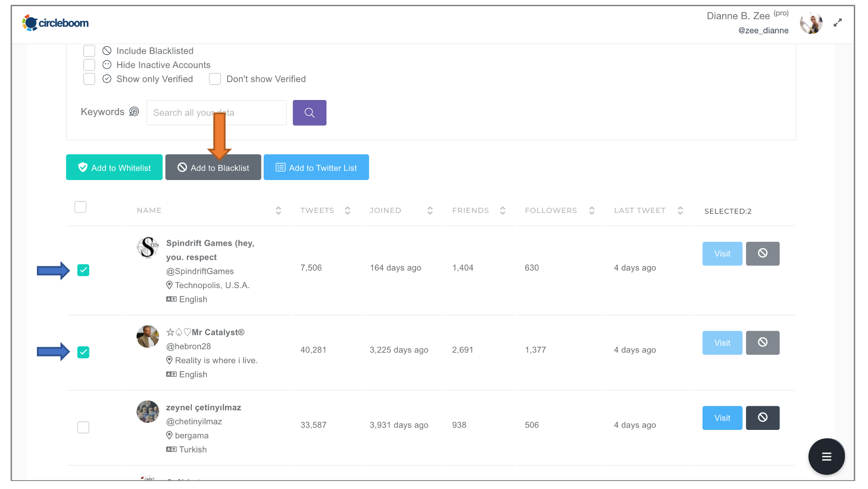Image resolution: width=868 pixels, height=489 pixels.
Task: Visit the zeynel çetinyılmaz profile
Action: [x=722, y=417]
